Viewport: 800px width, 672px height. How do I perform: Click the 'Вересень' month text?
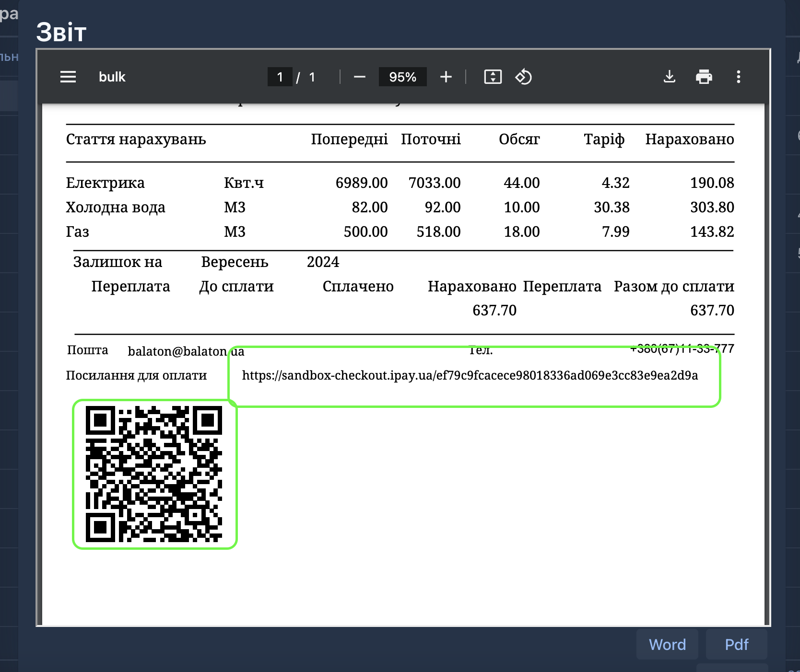235,262
